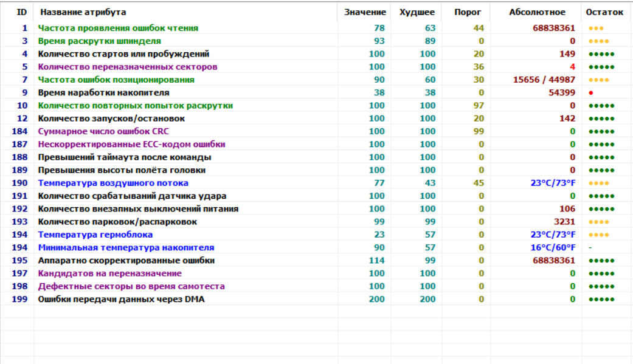This screenshot has height=364, width=633.
Task: Click the yellow dots in the Температура гермоблока row
Action: pyautogui.click(x=598, y=235)
